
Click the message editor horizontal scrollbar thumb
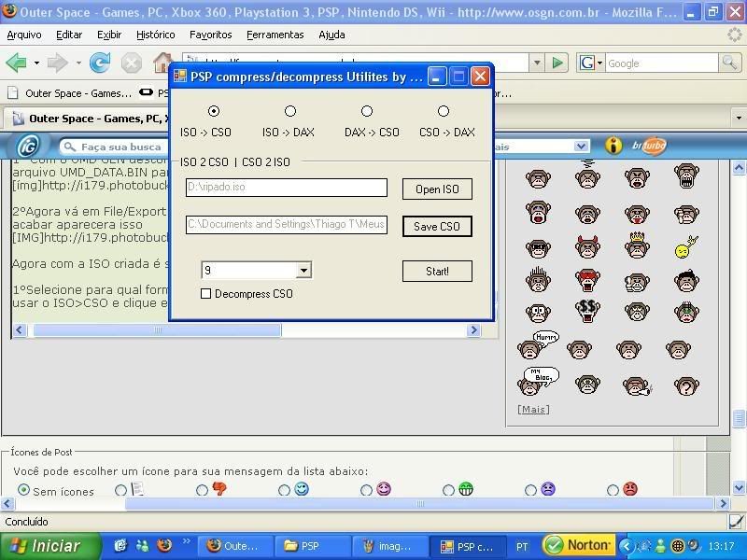157,330
